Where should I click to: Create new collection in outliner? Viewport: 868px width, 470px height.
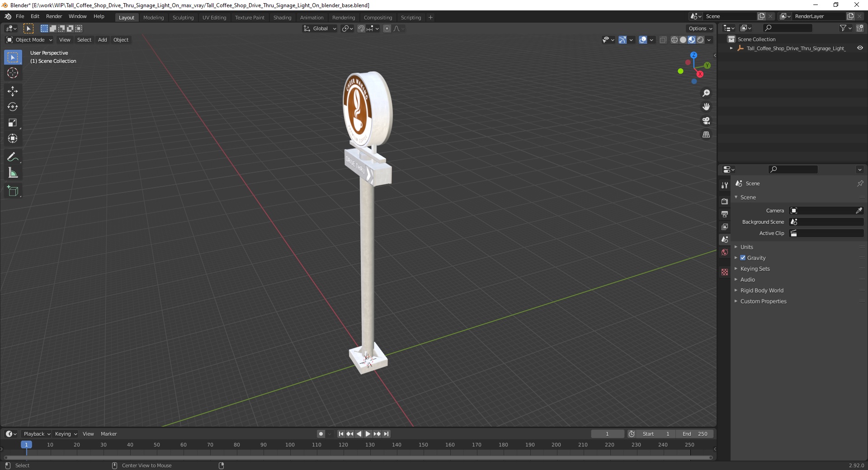pos(859,28)
